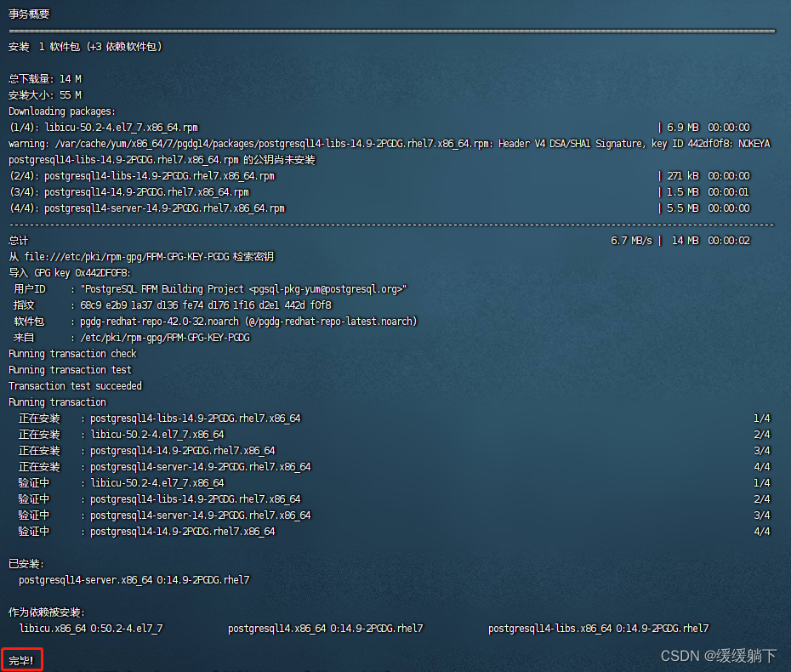Click the 'Running transaction' line
This screenshot has height=672, width=791.
pos(58,402)
